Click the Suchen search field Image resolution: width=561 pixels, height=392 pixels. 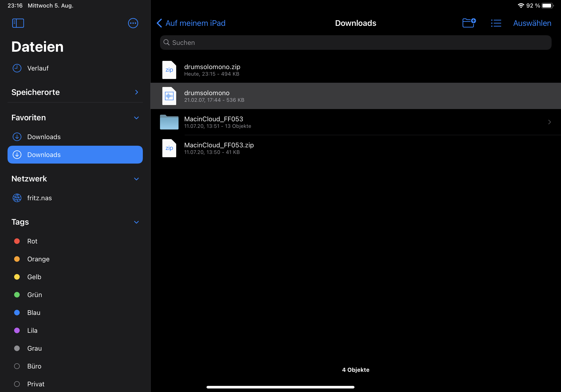355,43
